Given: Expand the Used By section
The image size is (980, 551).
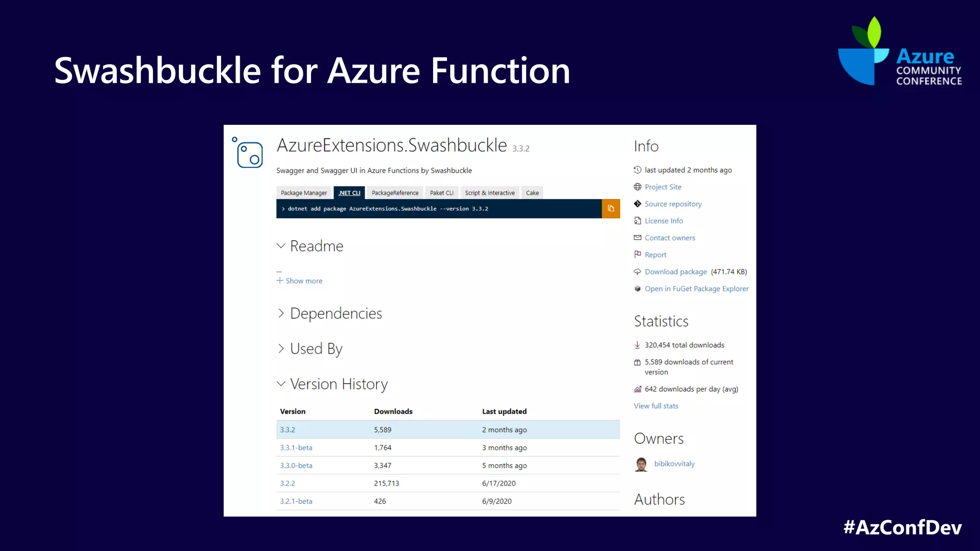Looking at the screenshot, I should (281, 349).
